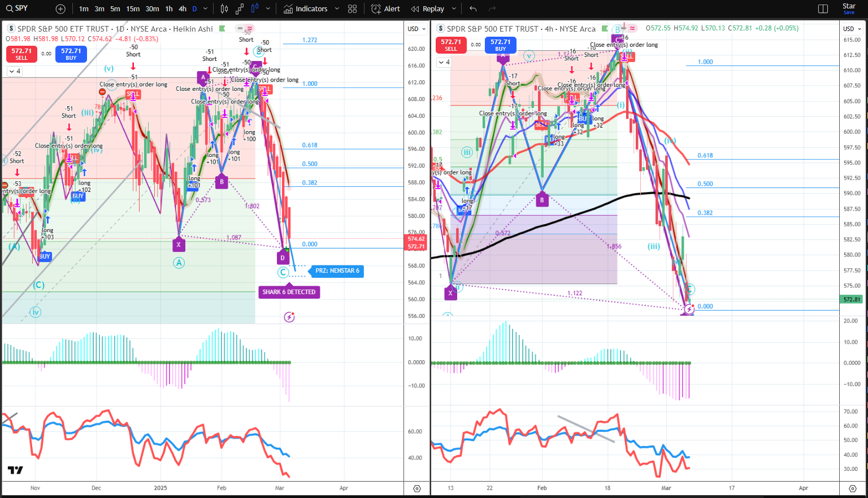Undo the last chart action
Screen dimensions: 868x498
pos(473,9)
